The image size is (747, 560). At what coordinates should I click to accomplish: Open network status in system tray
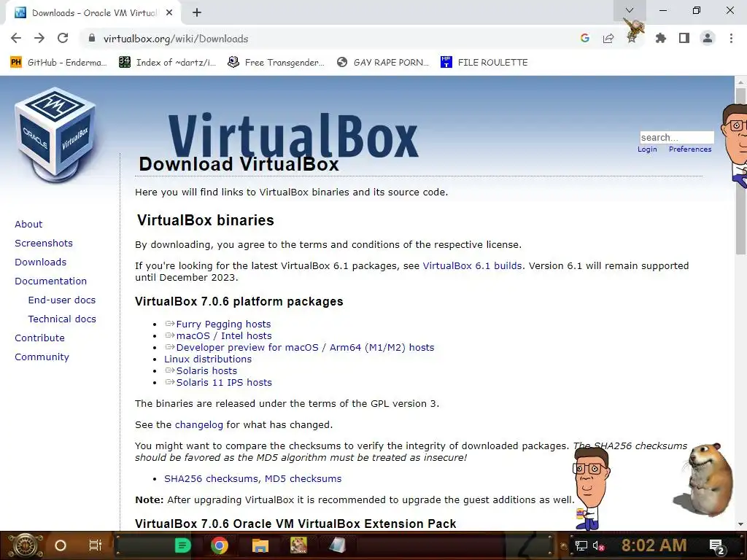point(581,545)
